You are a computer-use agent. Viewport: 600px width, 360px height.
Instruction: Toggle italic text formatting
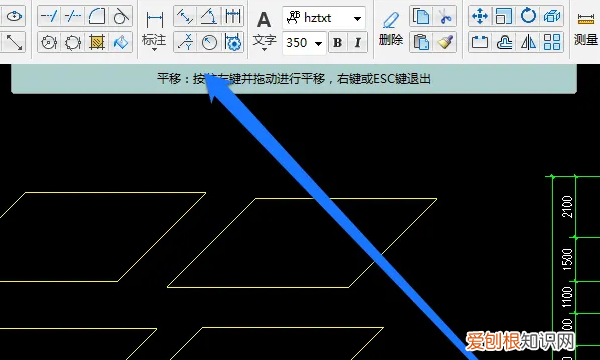(x=357, y=42)
